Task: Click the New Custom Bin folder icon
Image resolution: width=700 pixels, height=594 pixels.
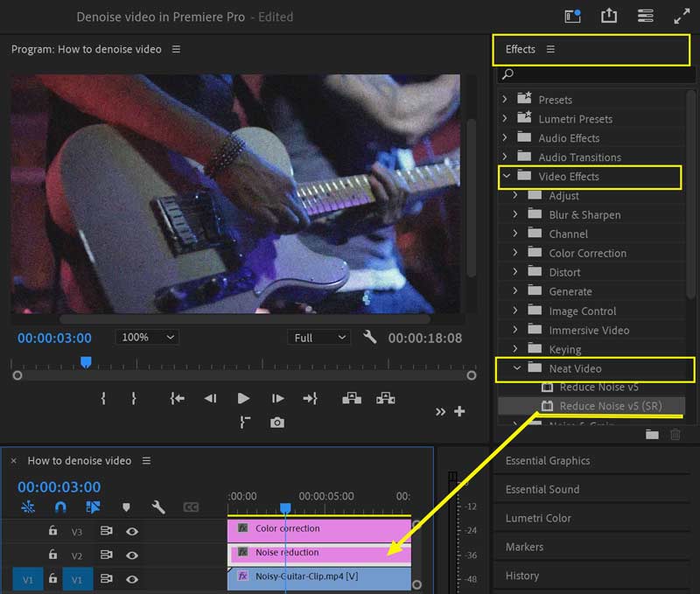Action: [652, 434]
